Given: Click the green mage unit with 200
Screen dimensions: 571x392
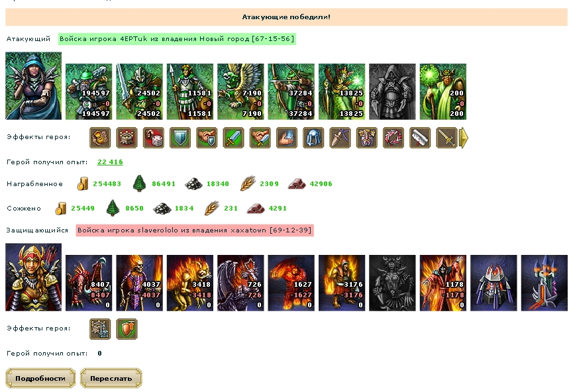Looking at the screenshot, I should click(x=442, y=92).
